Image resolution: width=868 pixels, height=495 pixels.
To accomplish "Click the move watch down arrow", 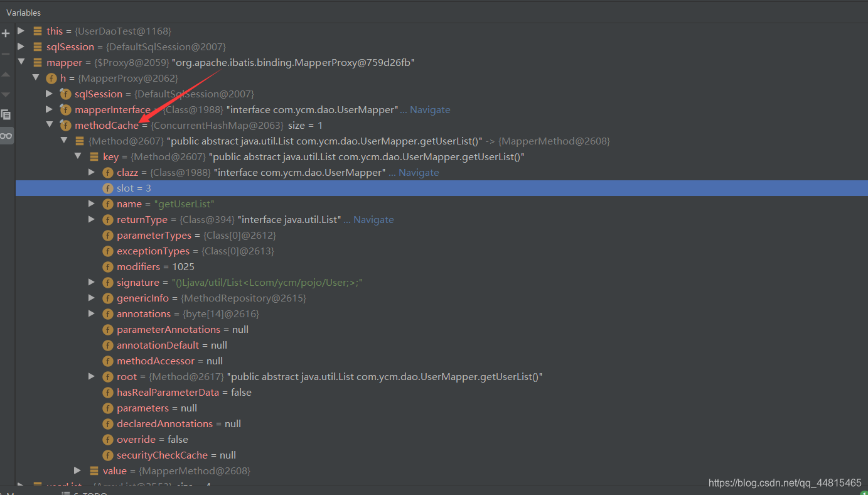I will [x=6, y=94].
